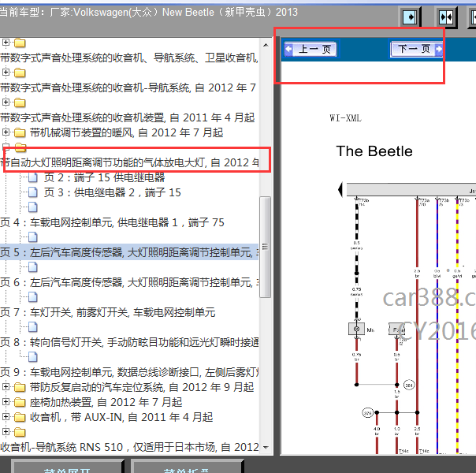Click folder icon of 座椅加热装置
Viewport: 476px width, 473px height.
[20, 402]
